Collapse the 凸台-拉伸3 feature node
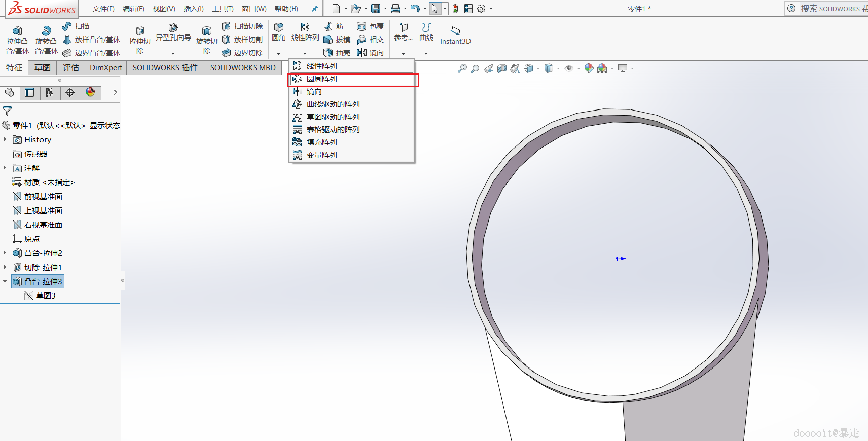Image resolution: width=868 pixels, height=441 pixels. [5, 281]
